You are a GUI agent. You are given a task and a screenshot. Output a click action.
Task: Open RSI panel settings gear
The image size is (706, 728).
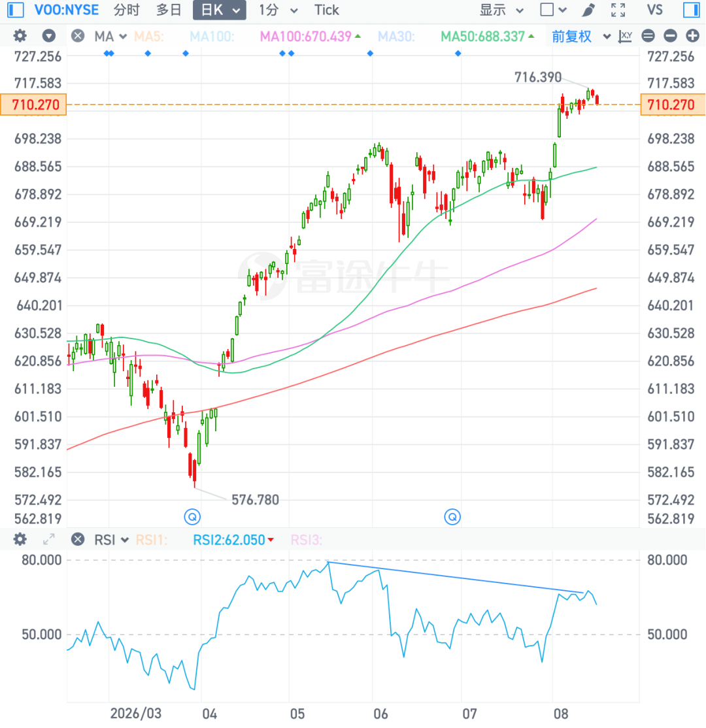click(x=20, y=540)
